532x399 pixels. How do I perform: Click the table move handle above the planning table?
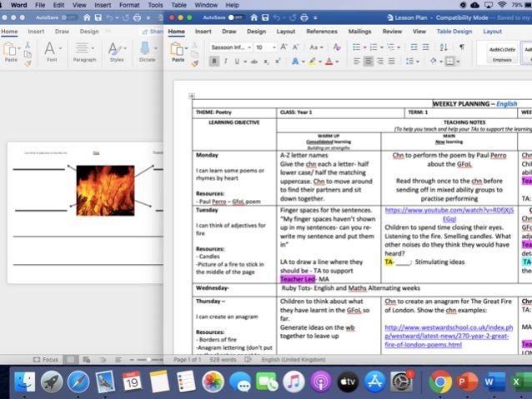(x=192, y=97)
